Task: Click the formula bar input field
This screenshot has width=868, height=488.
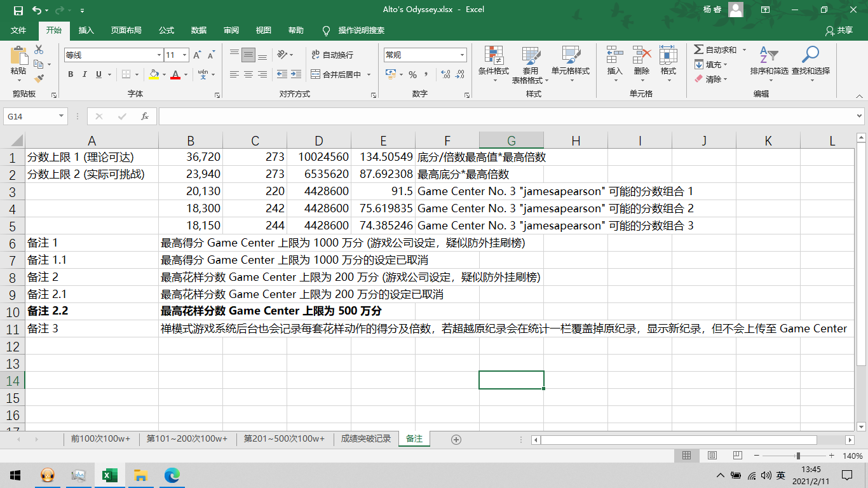Action: pos(507,116)
